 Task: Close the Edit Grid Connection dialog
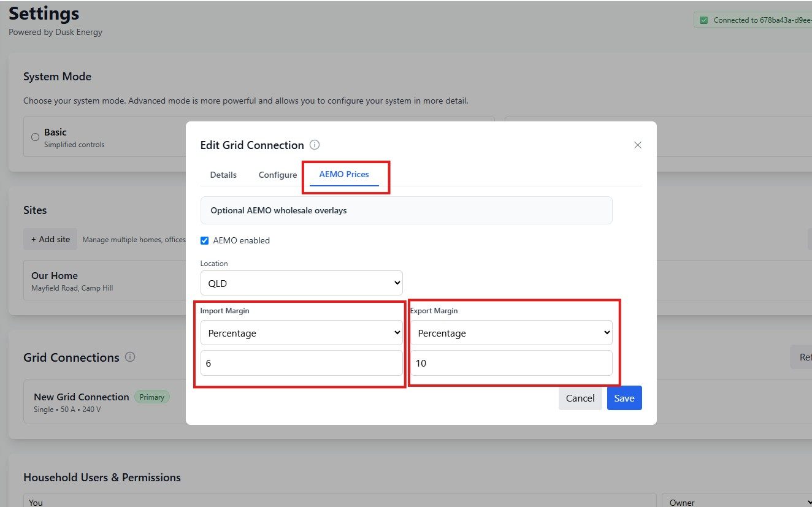638,145
